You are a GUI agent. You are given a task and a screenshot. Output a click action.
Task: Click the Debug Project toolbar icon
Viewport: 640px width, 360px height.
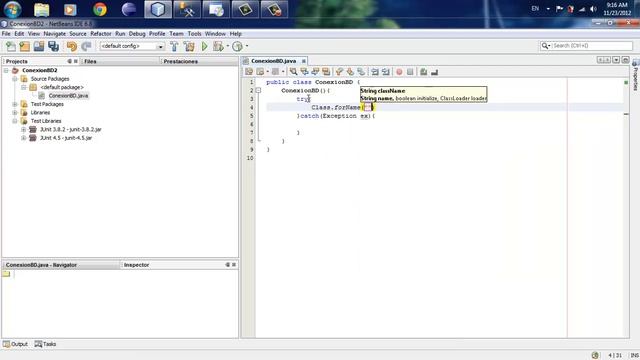coord(218,46)
